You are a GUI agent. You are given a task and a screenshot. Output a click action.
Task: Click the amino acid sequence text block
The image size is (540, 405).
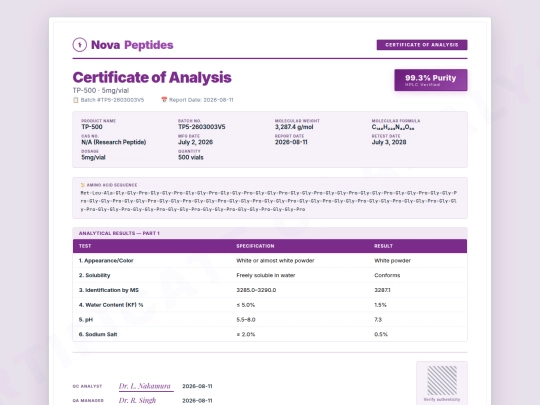click(x=269, y=201)
